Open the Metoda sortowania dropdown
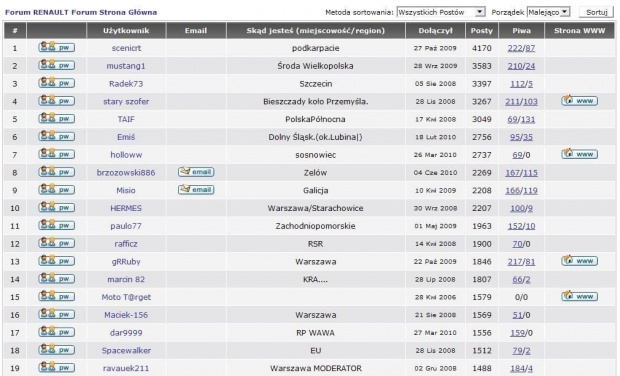Image resolution: width=620 pixels, height=376 pixels. pos(441,12)
